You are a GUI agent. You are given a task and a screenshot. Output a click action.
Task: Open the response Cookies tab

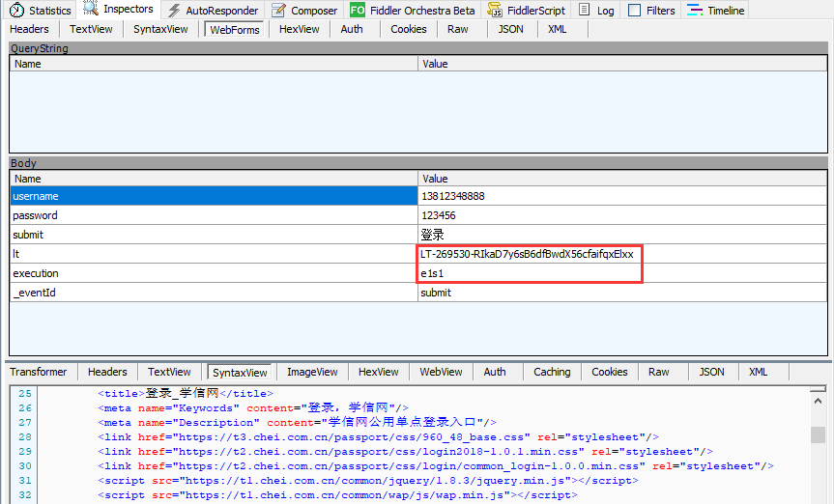(x=610, y=372)
